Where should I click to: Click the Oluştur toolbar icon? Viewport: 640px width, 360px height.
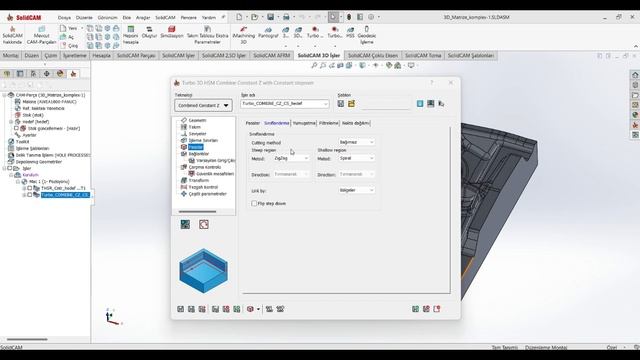(149, 32)
